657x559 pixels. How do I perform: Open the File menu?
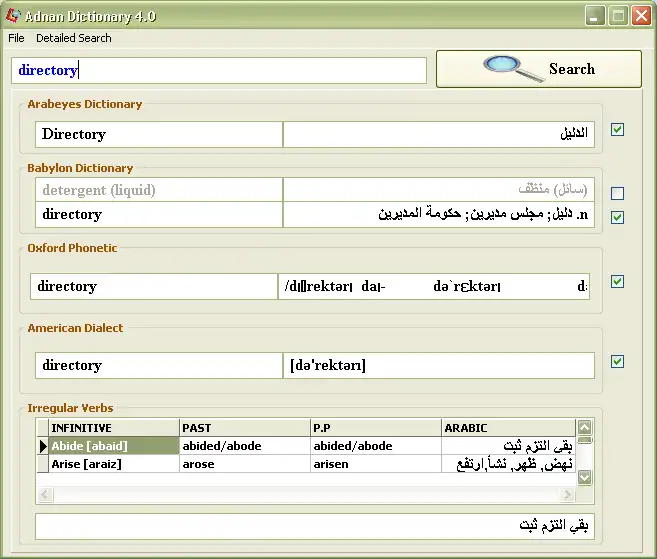click(16, 38)
